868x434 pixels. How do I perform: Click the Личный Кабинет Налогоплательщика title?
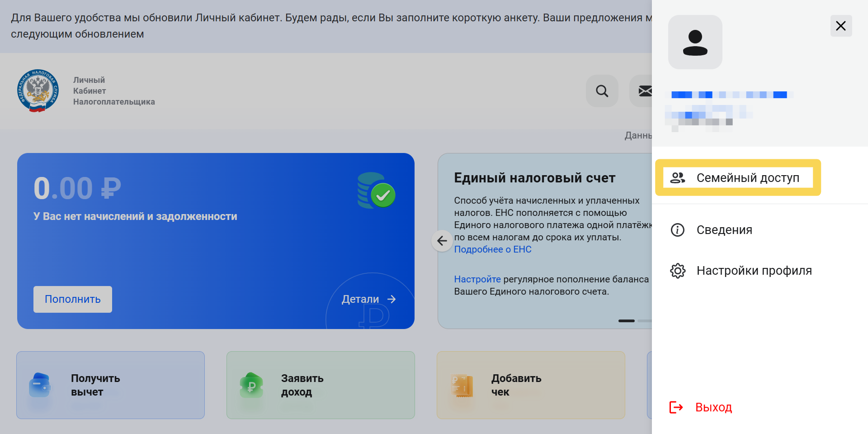tap(114, 91)
